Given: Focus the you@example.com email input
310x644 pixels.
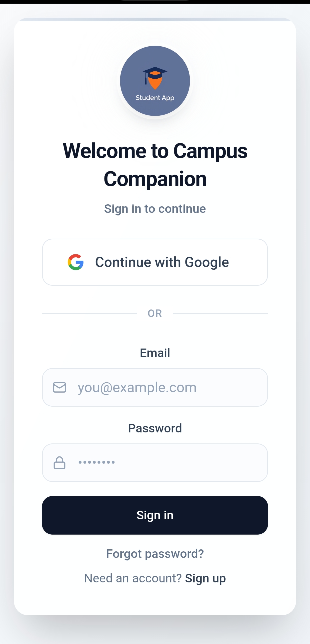Looking at the screenshot, I should coord(155,387).
